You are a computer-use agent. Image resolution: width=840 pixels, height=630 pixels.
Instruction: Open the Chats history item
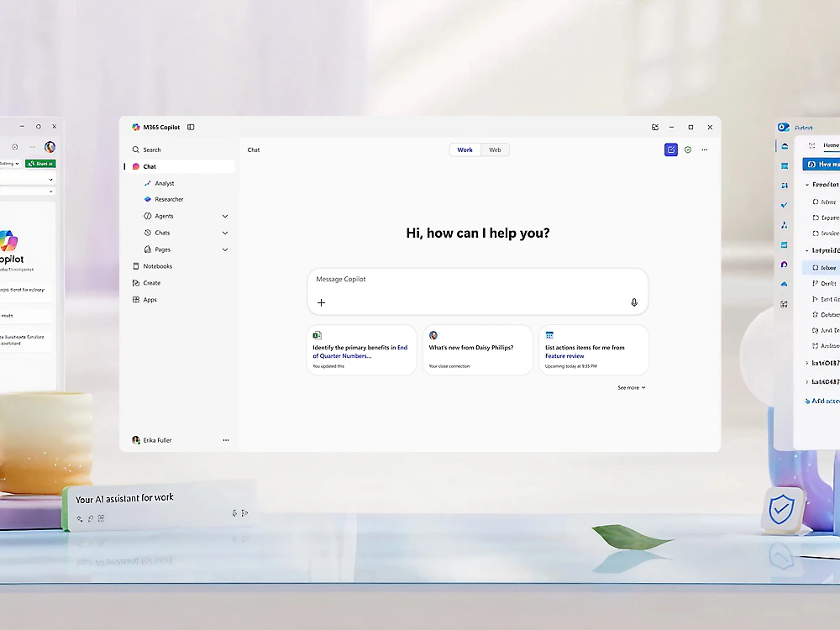pyautogui.click(x=157, y=233)
